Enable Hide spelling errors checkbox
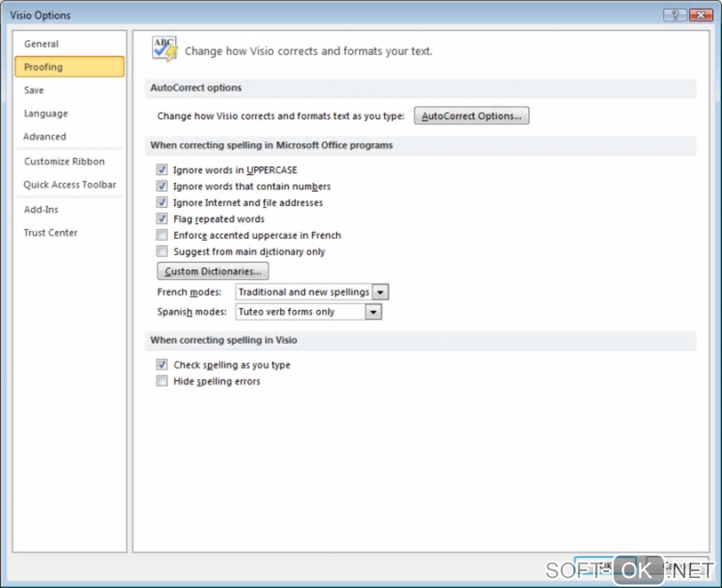Screen dimensions: 722x588 coord(161,381)
